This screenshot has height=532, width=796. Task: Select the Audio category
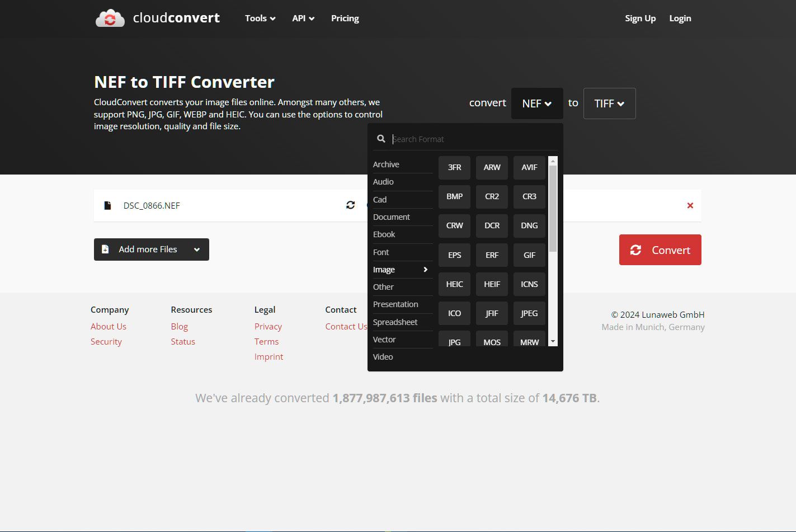click(x=403, y=182)
